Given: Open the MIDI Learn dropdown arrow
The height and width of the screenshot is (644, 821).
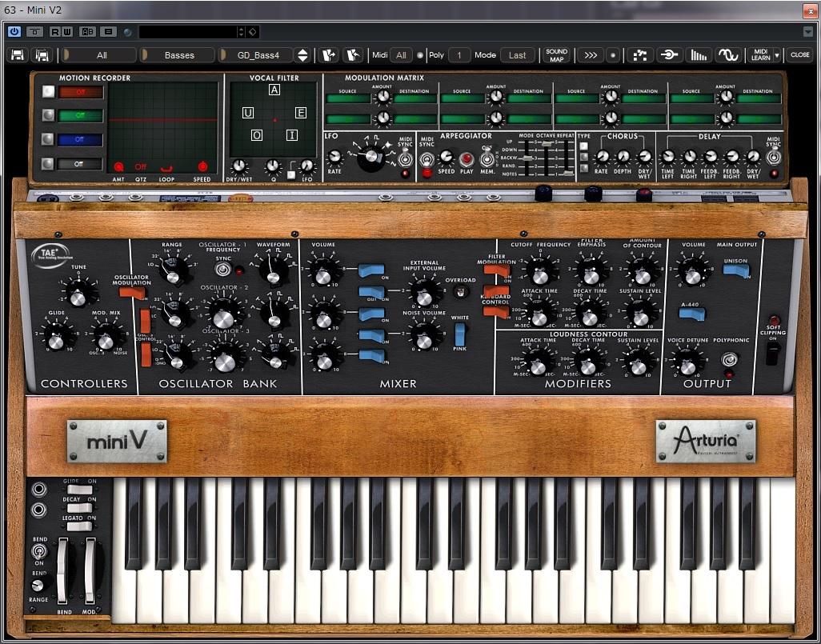Looking at the screenshot, I should 777,55.
